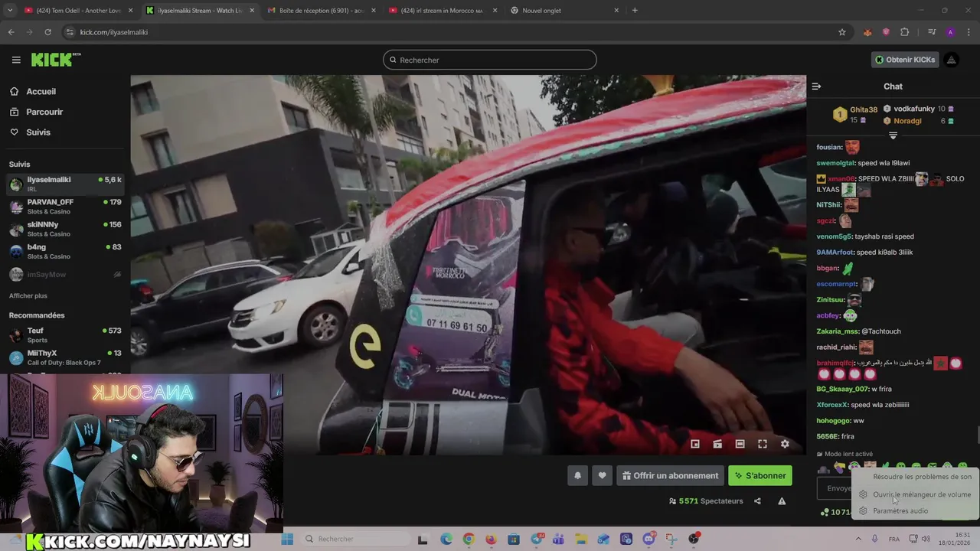The image size is (980, 551).
Task: Open recommended channel MiiThyX
Action: tap(65, 357)
